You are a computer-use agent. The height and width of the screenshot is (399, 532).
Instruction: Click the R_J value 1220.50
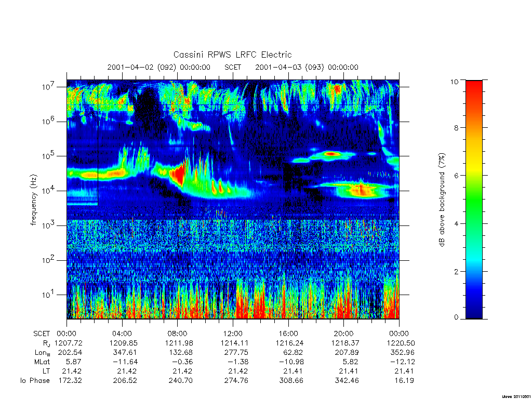coord(401,343)
